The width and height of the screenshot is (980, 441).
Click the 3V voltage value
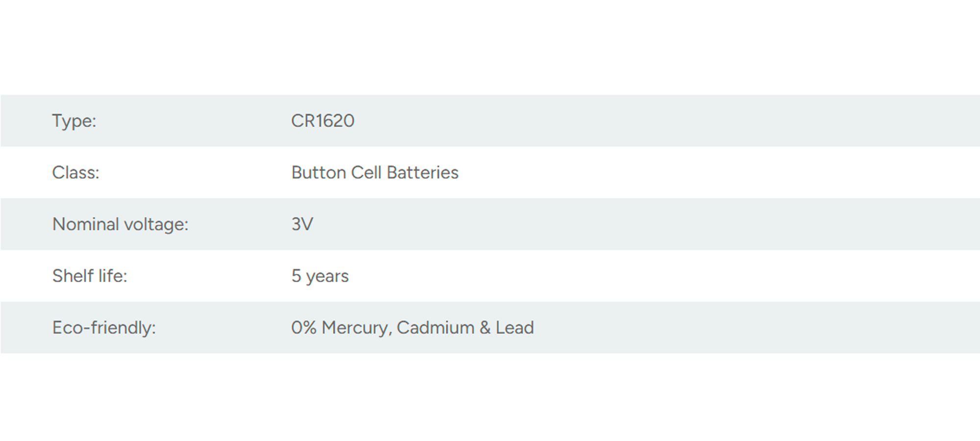pos(302,224)
